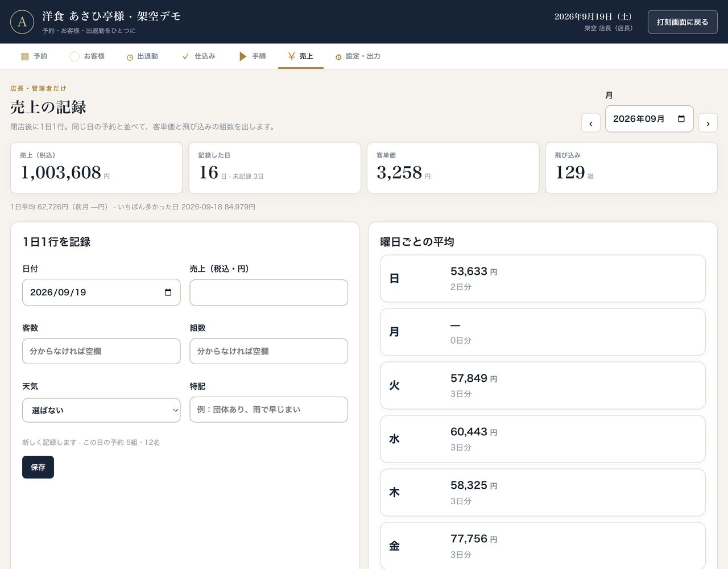
Task: Select the 月 weekday average row
Action: click(x=543, y=332)
